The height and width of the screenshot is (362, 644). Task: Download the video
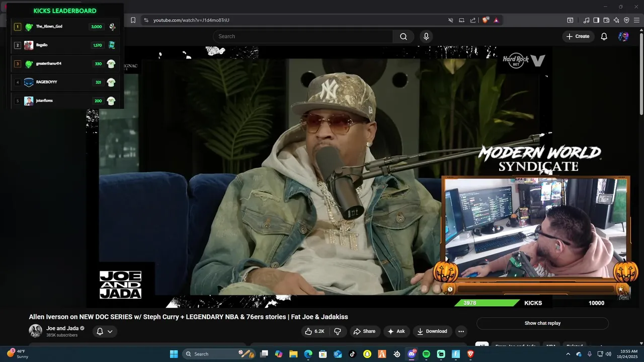coord(432,331)
